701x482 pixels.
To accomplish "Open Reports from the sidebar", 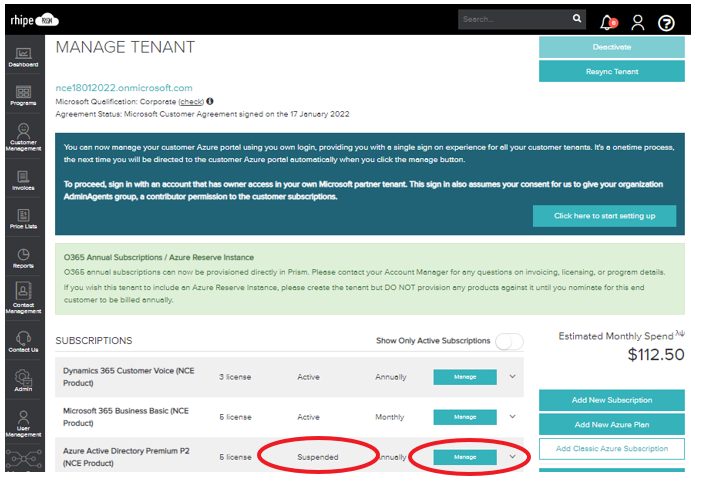I will 23,258.
